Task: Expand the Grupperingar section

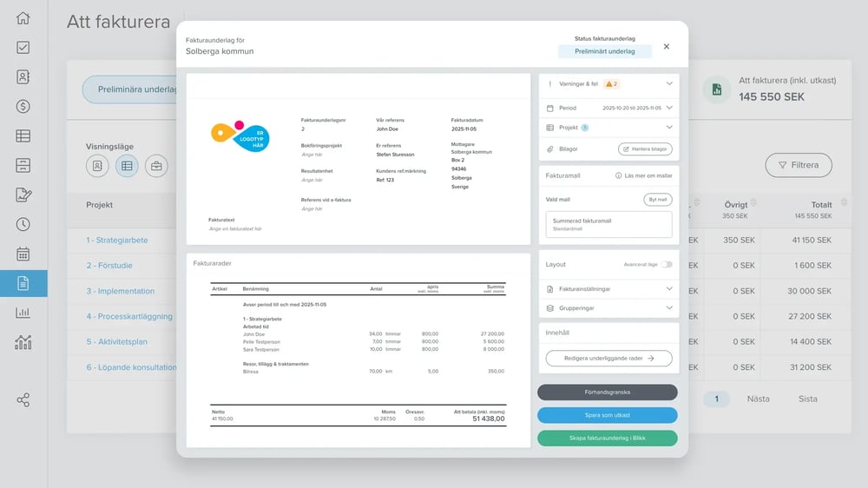Action: pos(669,308)
